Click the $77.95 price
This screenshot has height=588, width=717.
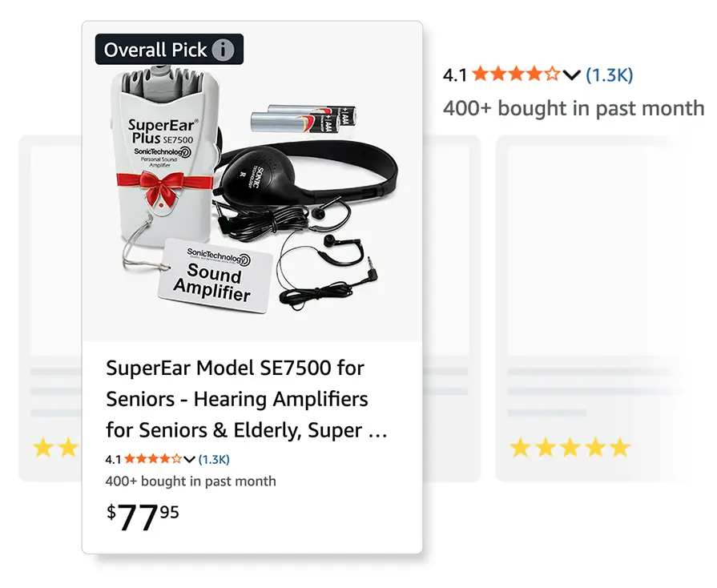pos(143,517)
